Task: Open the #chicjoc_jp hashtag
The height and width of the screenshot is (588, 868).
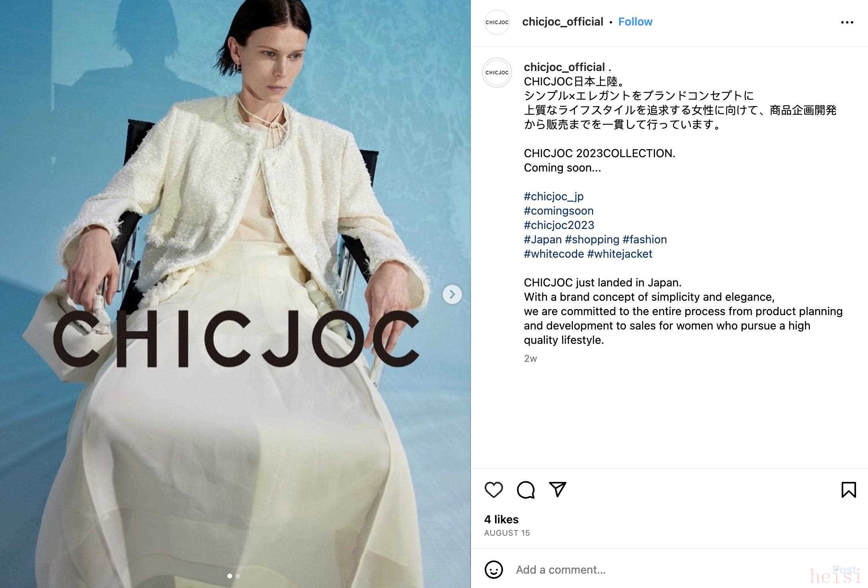Action: click(554, 196)
